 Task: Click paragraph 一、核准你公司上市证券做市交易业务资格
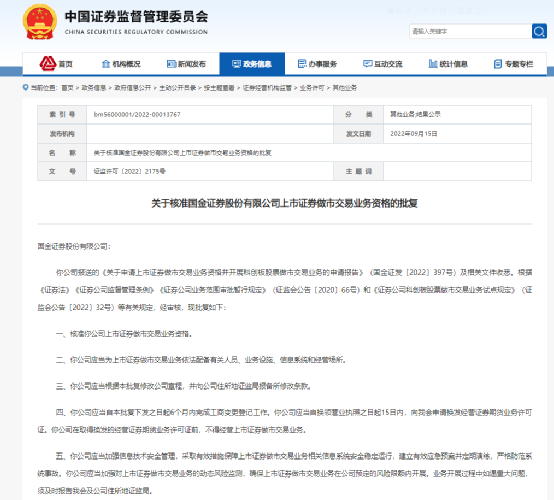pos(124,334)
